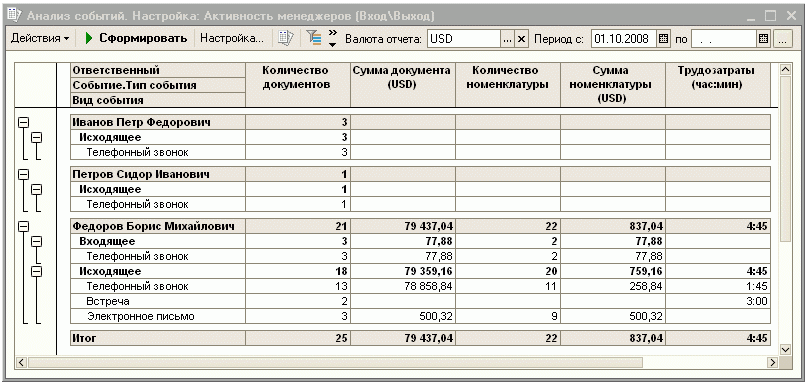Select the Петров Сидор Иванович cell

point(158,174)
